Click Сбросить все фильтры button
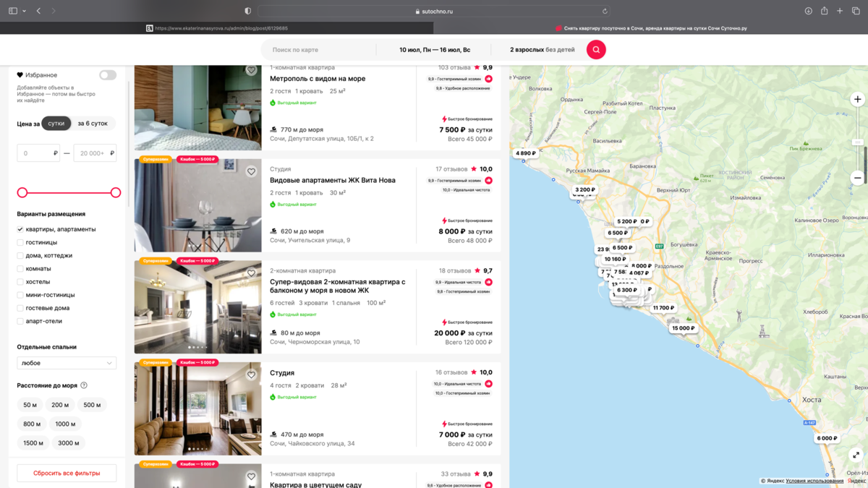This screenshot has width=868, height=488. pyautogui.click(x=67, y=473)
